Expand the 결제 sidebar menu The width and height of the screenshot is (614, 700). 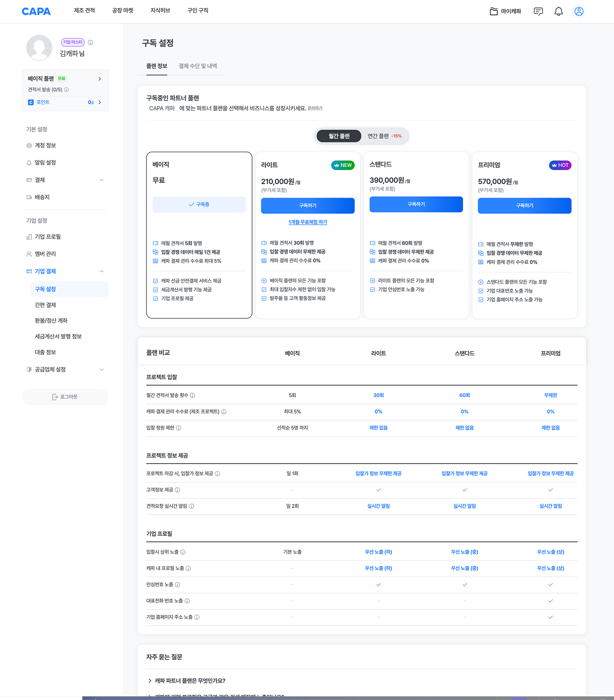(x=101, y=180)
